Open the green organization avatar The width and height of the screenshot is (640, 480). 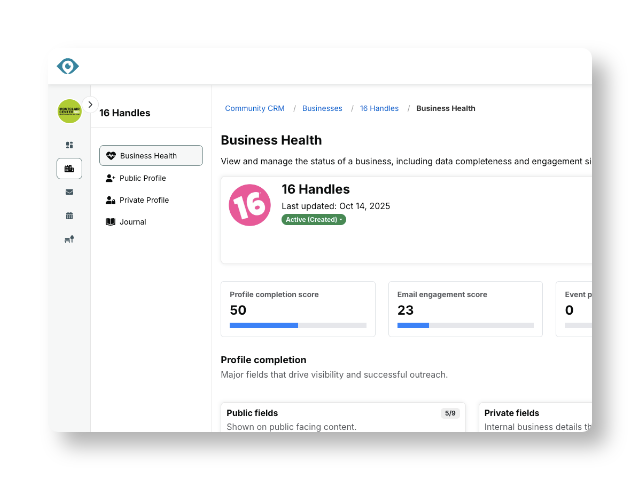[x=69, y=111]
